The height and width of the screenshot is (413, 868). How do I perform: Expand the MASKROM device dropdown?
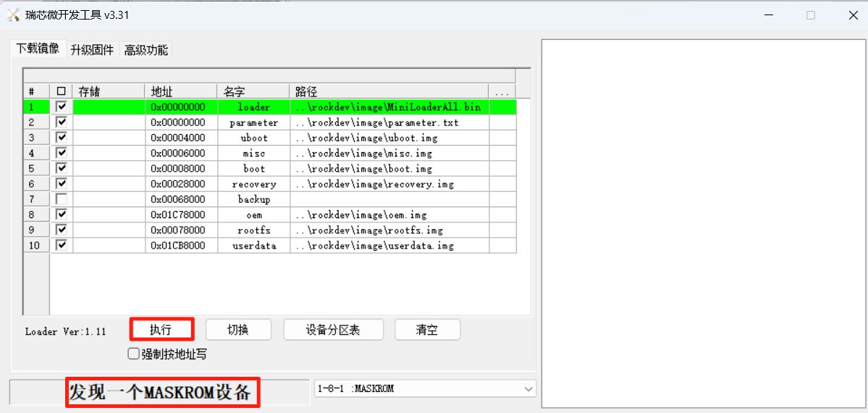(528, 389)
